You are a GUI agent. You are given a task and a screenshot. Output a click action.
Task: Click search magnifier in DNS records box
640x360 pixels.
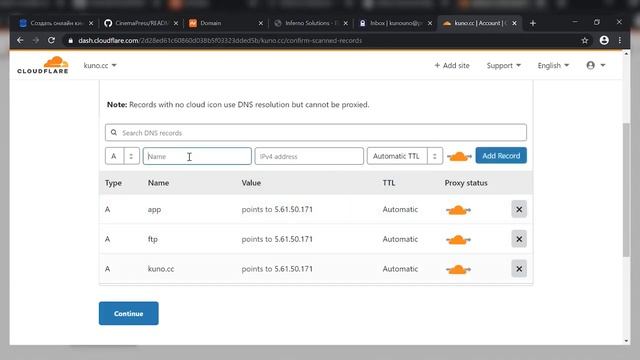pyautogui.click(x=114, y=133)
